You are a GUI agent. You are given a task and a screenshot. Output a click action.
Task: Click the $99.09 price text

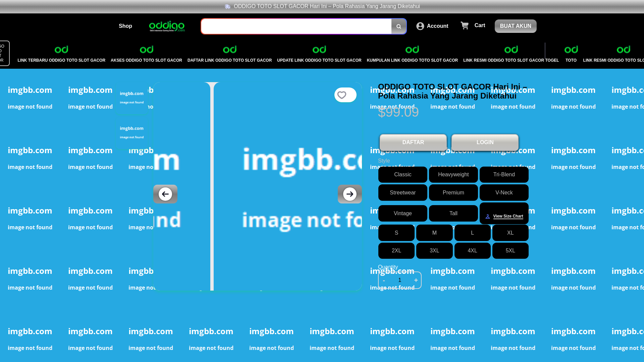(398, 112)
